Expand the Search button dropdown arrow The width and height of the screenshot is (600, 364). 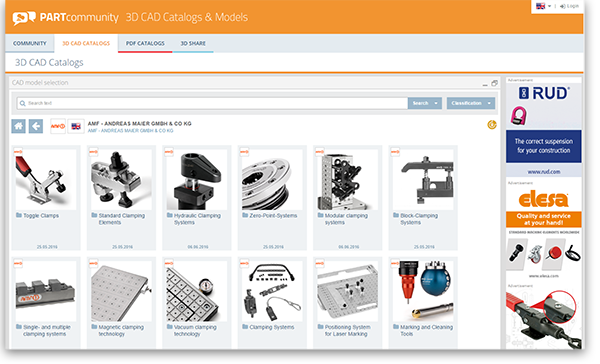coord(436,103)
